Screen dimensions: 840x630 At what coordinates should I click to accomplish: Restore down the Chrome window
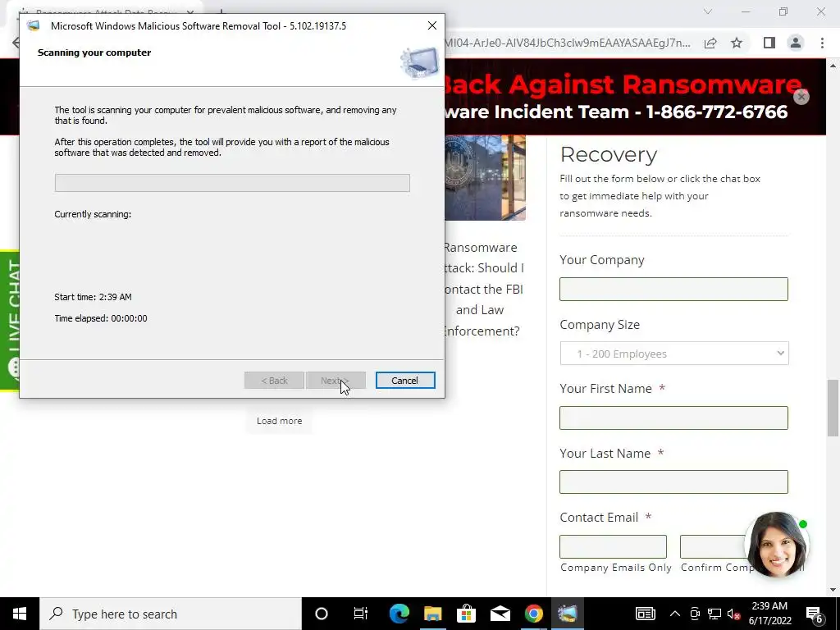[x=783, y=11]
